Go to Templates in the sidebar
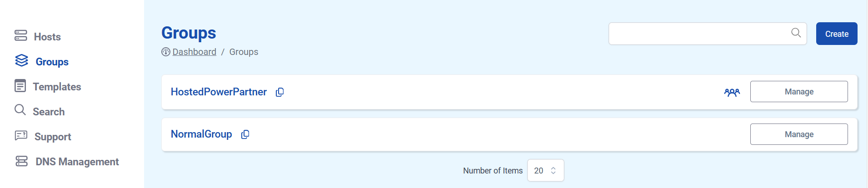The image size is (868, 188). [x=57, y=87]
